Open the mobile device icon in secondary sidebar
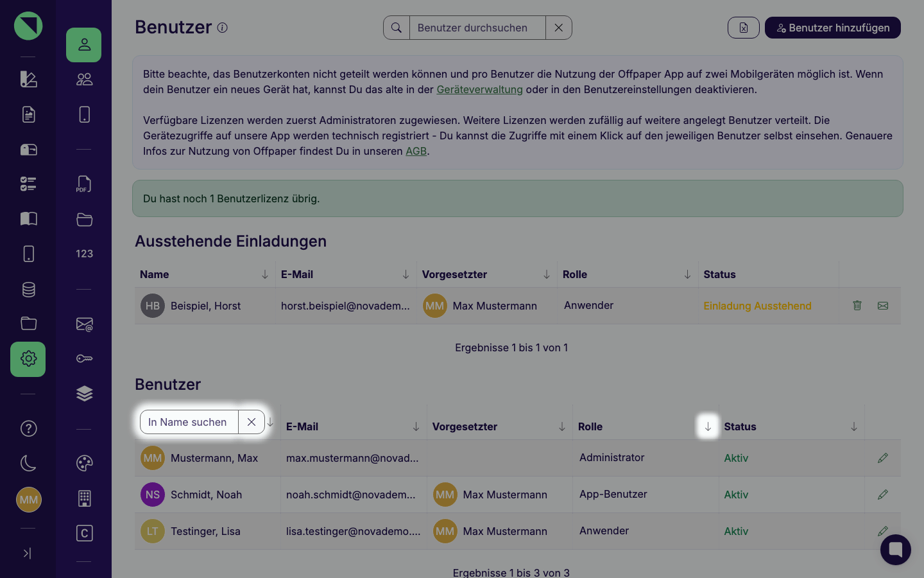The width and height of the screenshot is (924, 578). click(84, 114)
